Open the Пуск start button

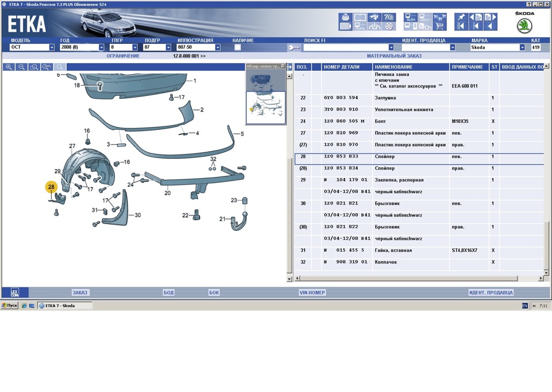(10, 305)
